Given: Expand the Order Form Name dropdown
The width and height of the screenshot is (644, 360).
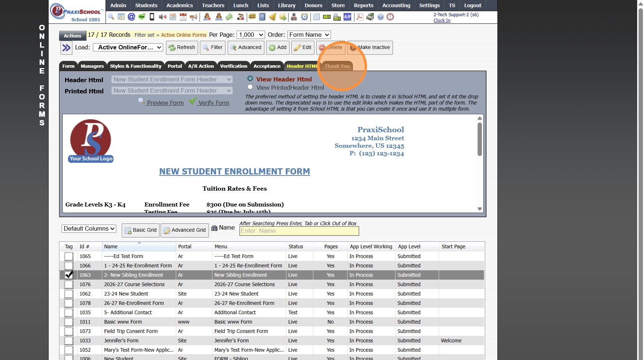Looking at the screenshot, I should [x=309, y=35].
